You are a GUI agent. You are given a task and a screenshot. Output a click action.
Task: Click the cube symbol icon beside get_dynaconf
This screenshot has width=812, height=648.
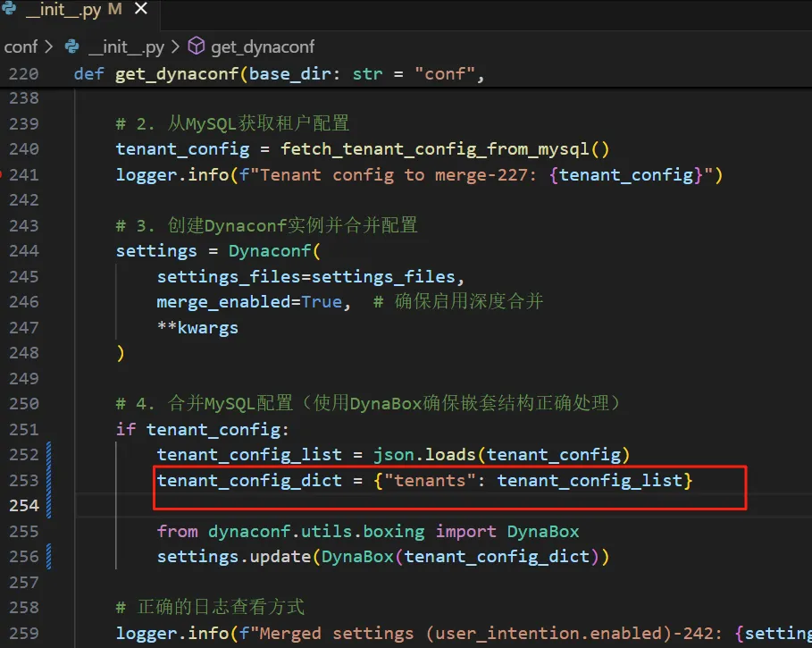coord(197,46)
